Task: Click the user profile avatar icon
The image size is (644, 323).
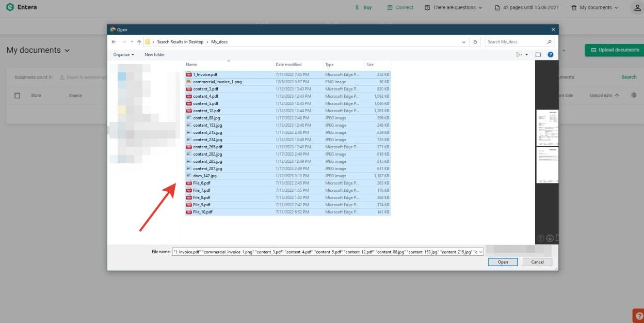Action: (x=637, y=8)
